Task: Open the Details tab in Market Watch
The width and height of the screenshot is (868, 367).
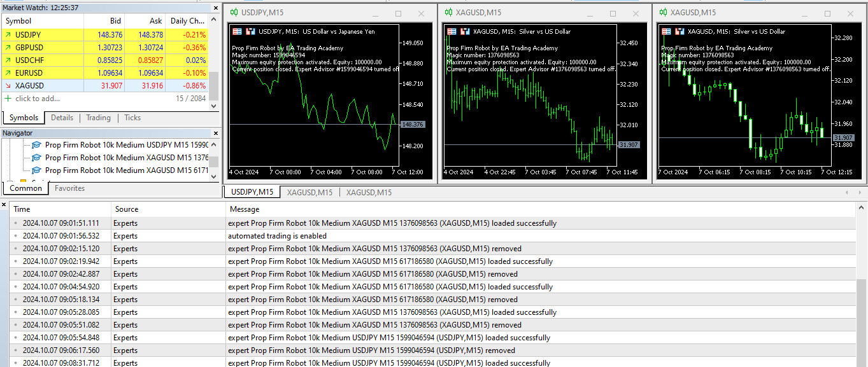Action: point(62,118)
